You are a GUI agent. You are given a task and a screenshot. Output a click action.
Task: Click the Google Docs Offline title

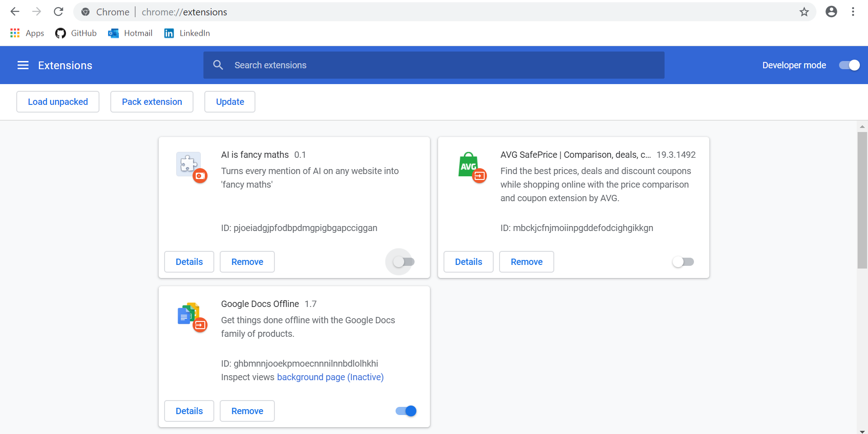pos(260,304)
